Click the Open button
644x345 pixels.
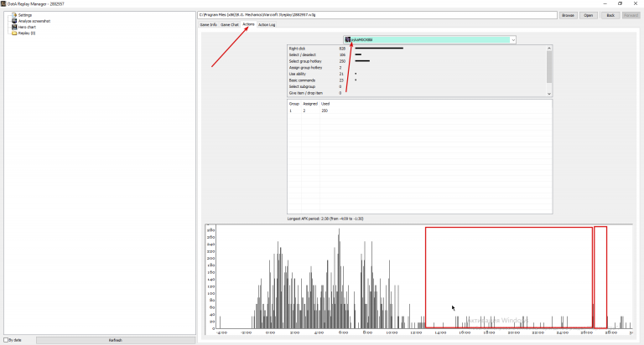click(x=589, y=15)
